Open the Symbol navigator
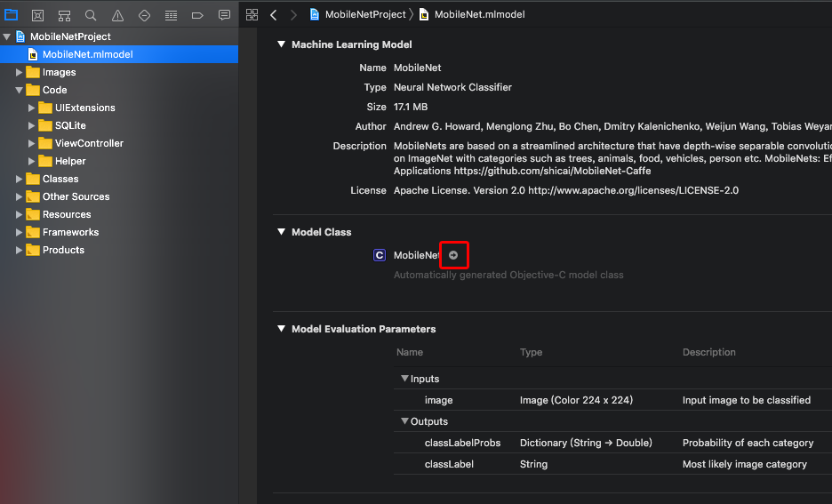Screen dimensions: 832x504 pyautogui.click(x=64, y=15)
